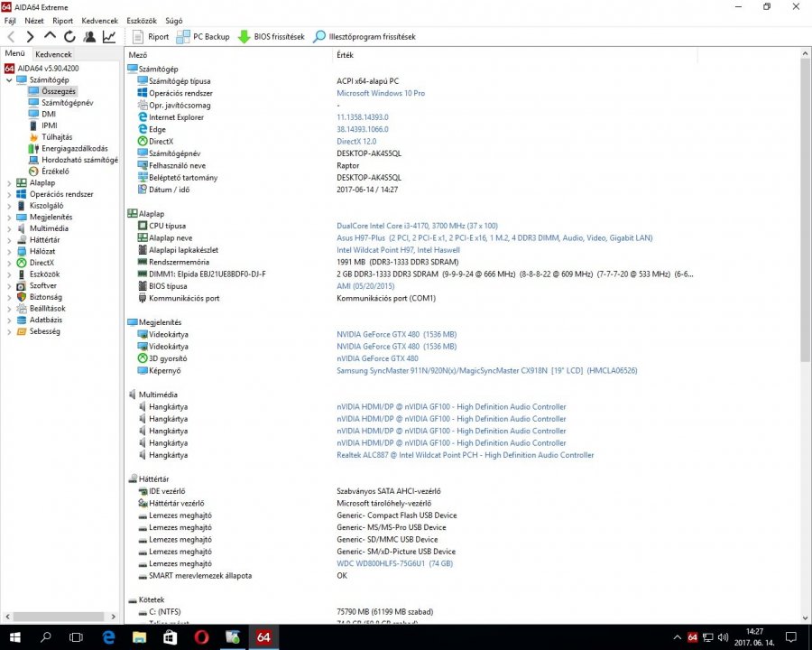Viewport: 812px width, 650px height.
Task: Expand the DirectX tree node
Action: coord(9,263)
